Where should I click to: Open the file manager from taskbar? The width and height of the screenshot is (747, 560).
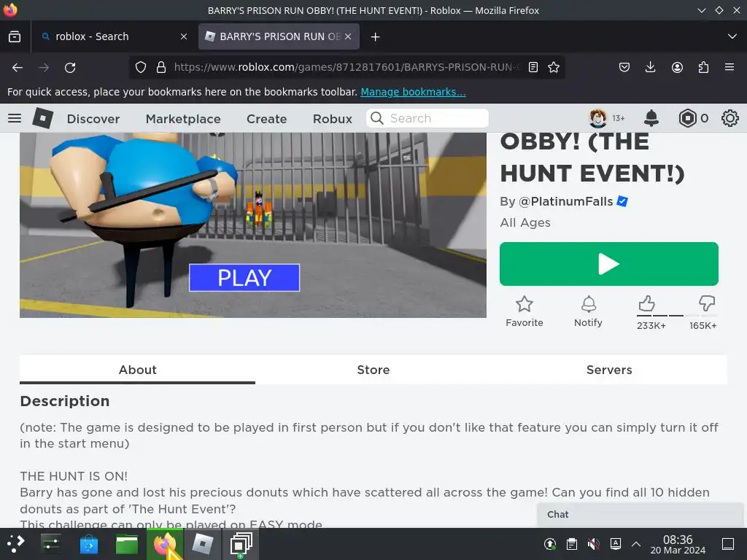point(127,544)
